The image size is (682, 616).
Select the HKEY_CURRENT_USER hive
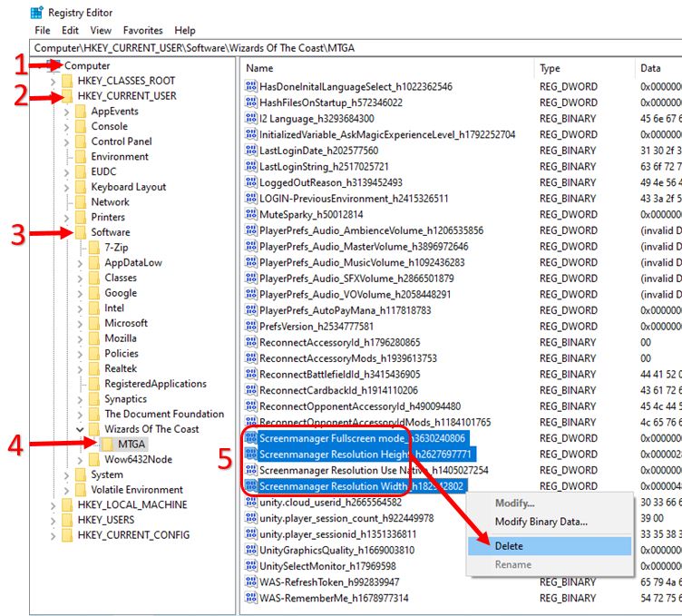click(x=127, y=96)
